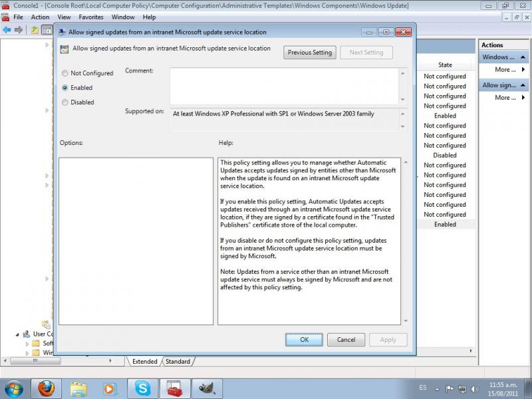Collapse the Windows section in Actions pane

click(x=523, y=57)
